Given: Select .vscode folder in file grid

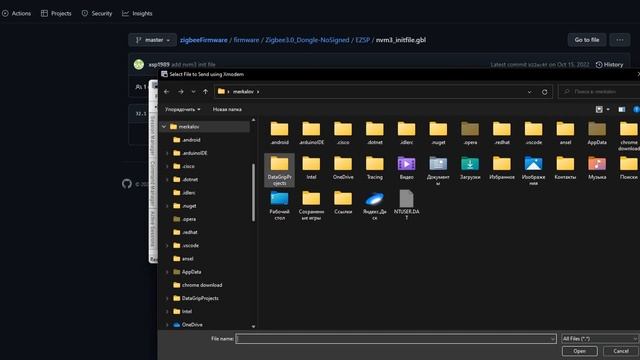Looking at the screenshot, I should [x=533, y=133].
